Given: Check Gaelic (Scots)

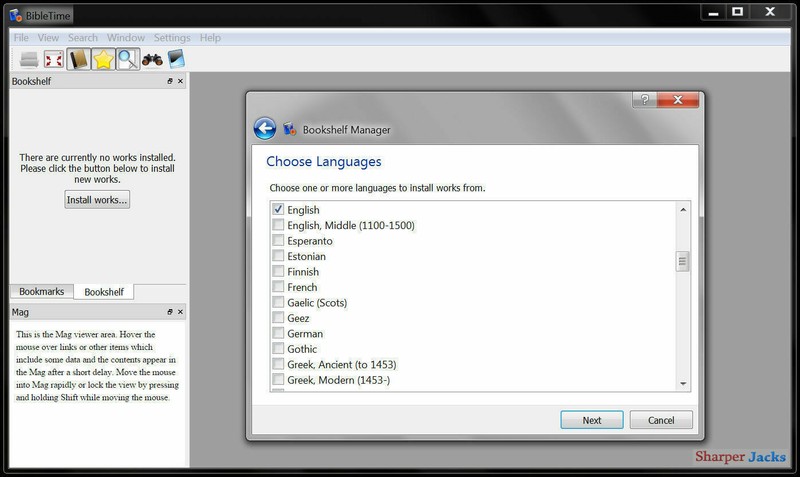Looking at the screenshot, I should click(x=278, y=302).
